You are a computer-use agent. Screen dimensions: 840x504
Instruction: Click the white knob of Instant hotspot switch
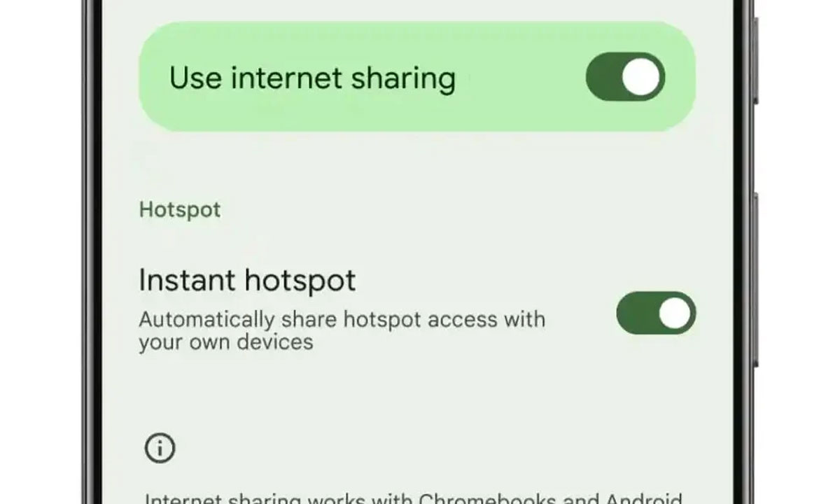tap(675, 313)
